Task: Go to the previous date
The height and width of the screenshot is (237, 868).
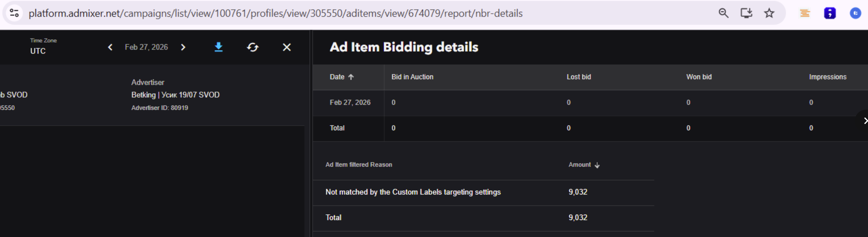Action: click(110, 47)
